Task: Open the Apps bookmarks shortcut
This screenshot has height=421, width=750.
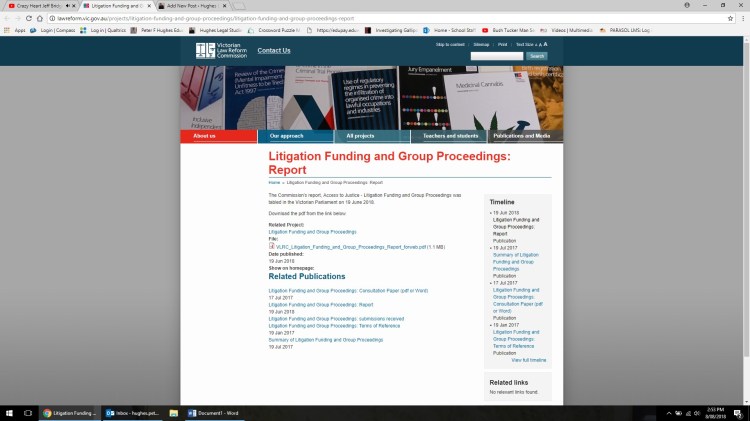Action: [x=15, y=30]
